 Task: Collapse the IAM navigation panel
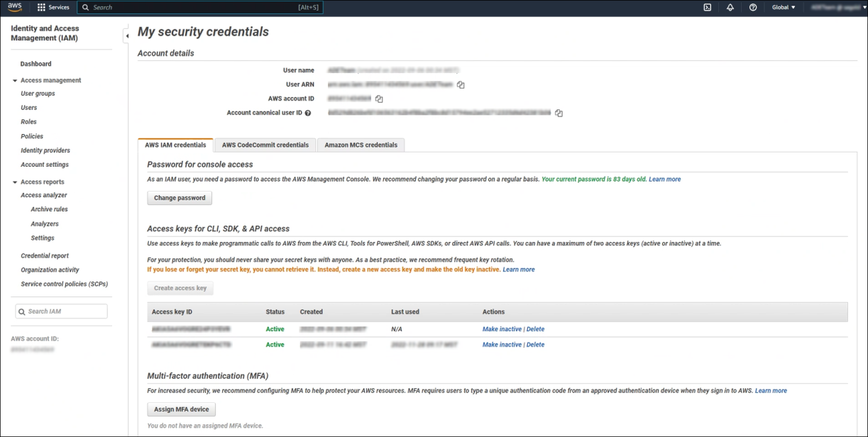click(127, 35)
